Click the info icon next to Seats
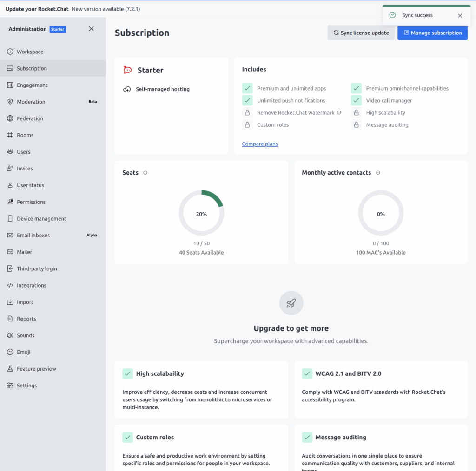This screenshot has width=476, height=471. (145, 173)
